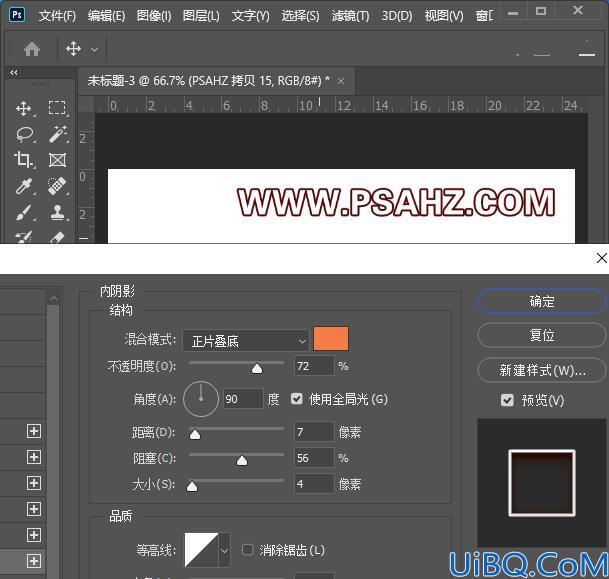Click second plus icon in styles list
The width and height of the screenshot is (609, 579).
(34, 457)
